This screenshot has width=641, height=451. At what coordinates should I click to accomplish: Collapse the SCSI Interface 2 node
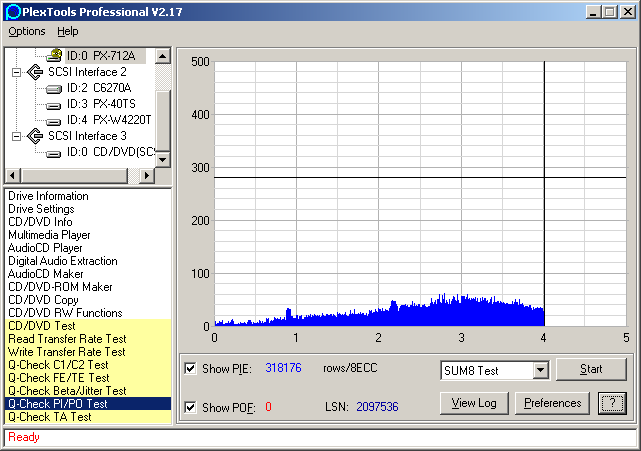[x=16, y=72]
